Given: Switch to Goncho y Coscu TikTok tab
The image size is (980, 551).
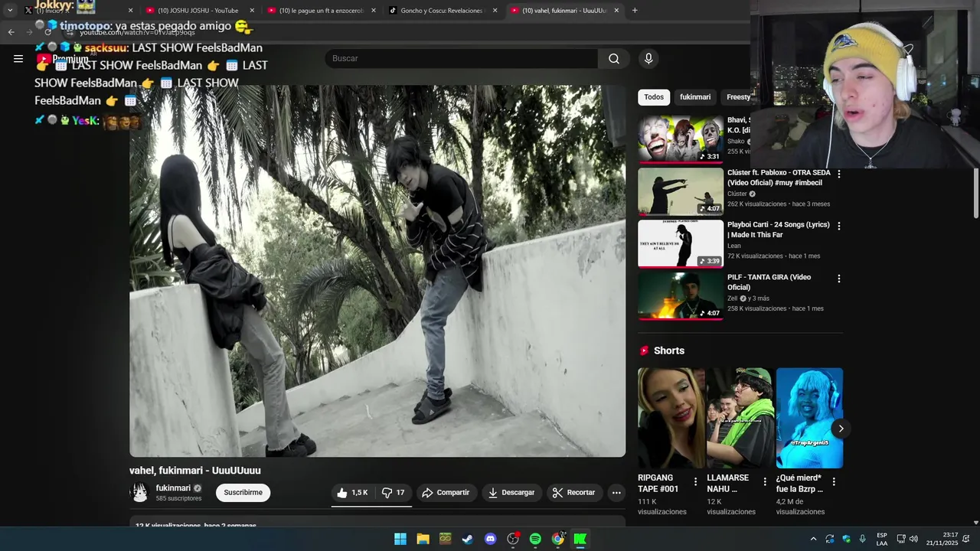Looking at the screenshot, I should click(442, 11).
